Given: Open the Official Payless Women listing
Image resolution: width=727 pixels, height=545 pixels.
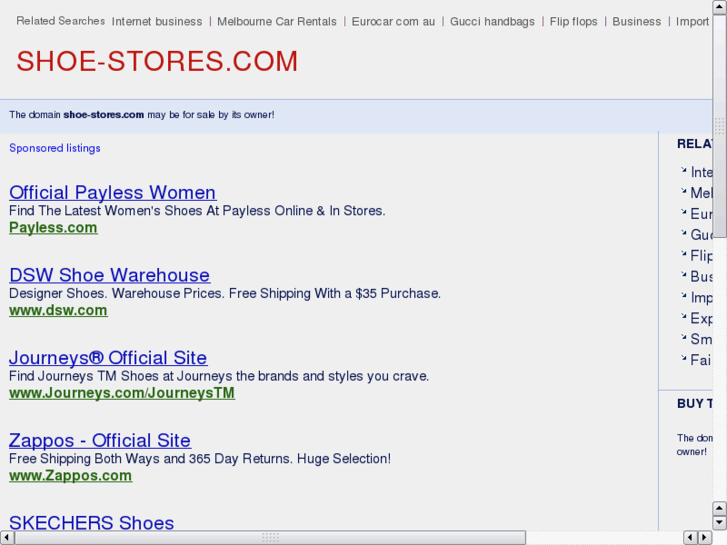Looking at the screenshot, I should point(113,192).
